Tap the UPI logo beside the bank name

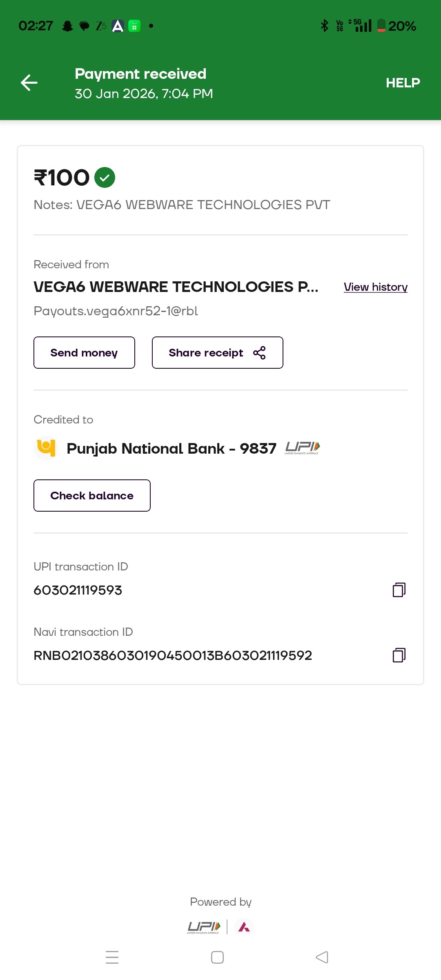click(302, 448)
